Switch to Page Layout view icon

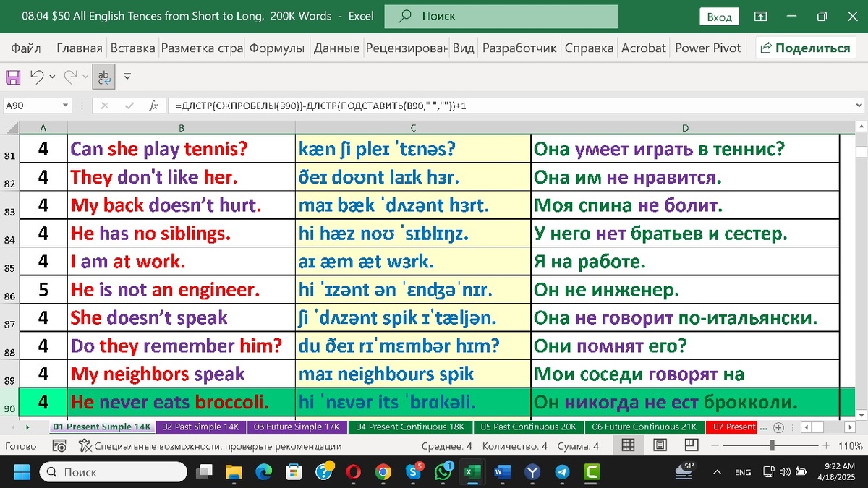pos(660,445)
